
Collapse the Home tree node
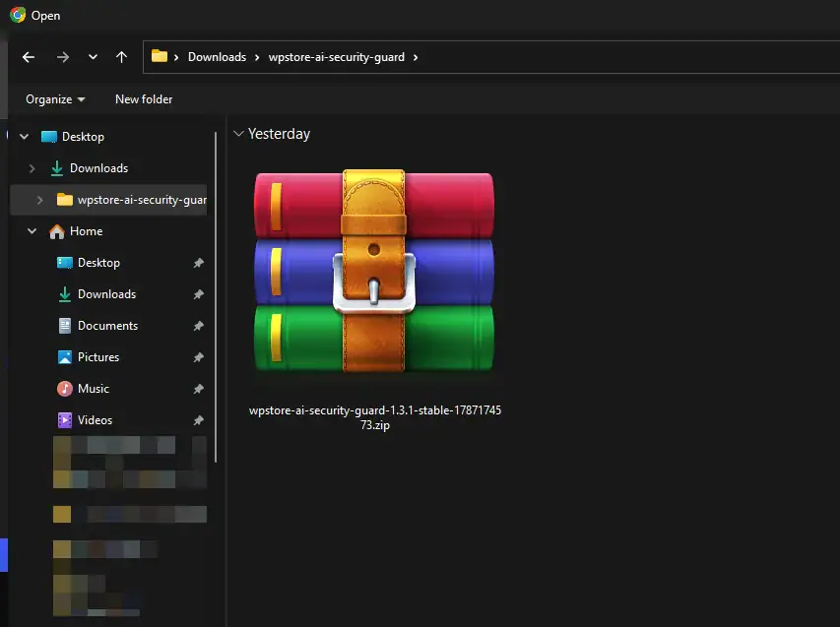[32, 231]
